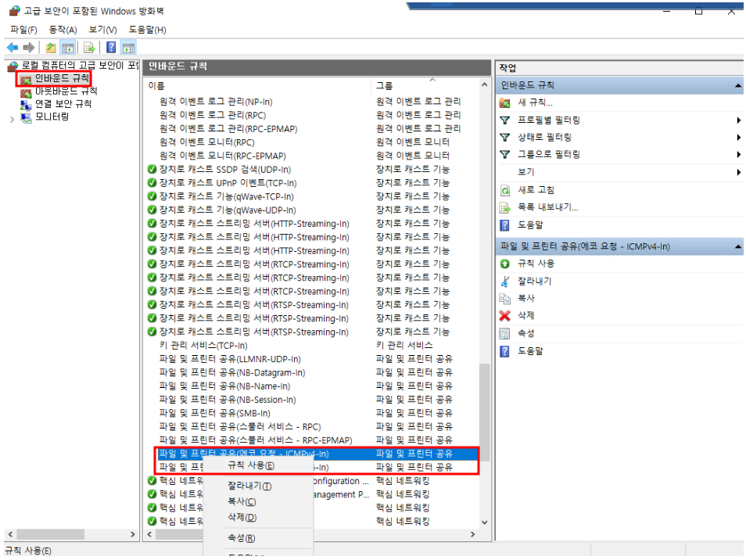Click the 새 규칙... new rule icon
The image size is (746, 560).
coord(505,102)
